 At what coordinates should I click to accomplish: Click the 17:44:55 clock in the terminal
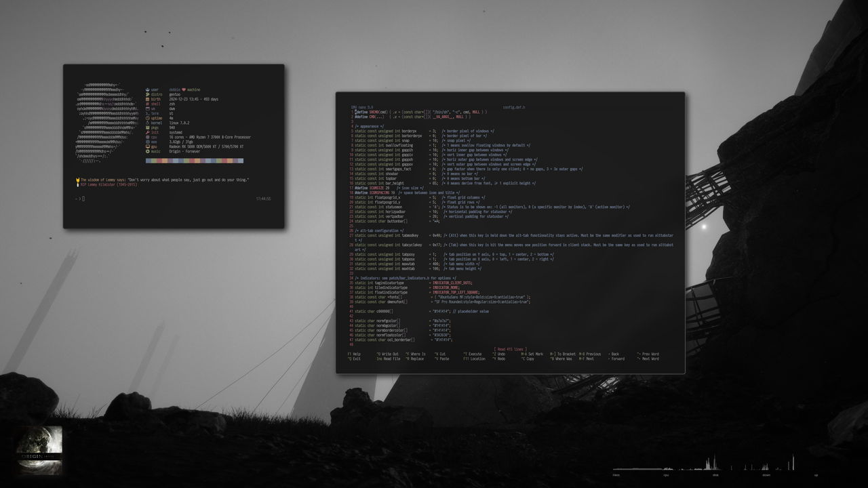[x=263, y=199]
